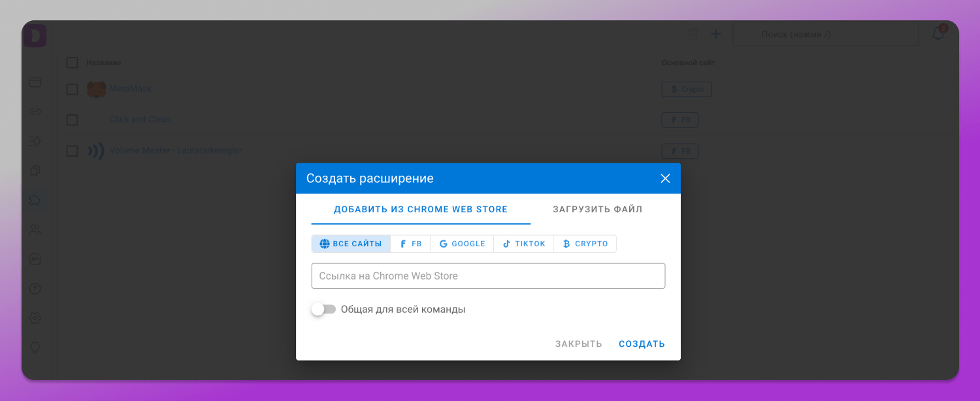The image size is (980, 401).
Task: Focus the Поиск search field
Action: 825,34
